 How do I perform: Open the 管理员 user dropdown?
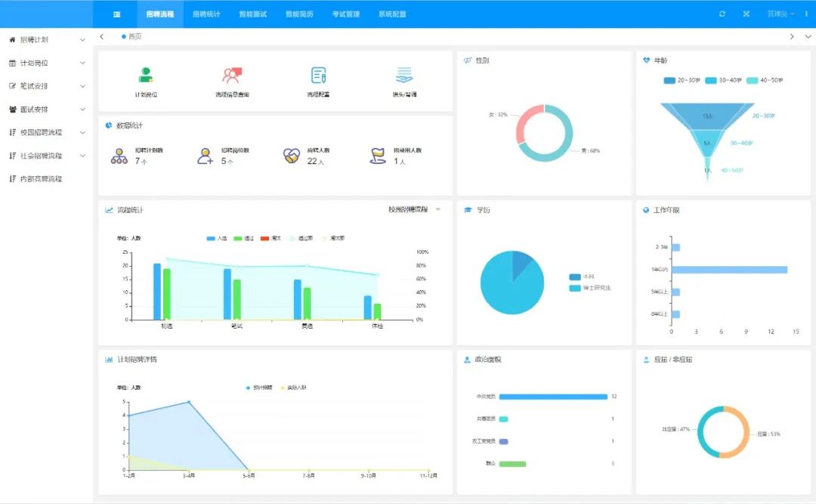[780, 14]
